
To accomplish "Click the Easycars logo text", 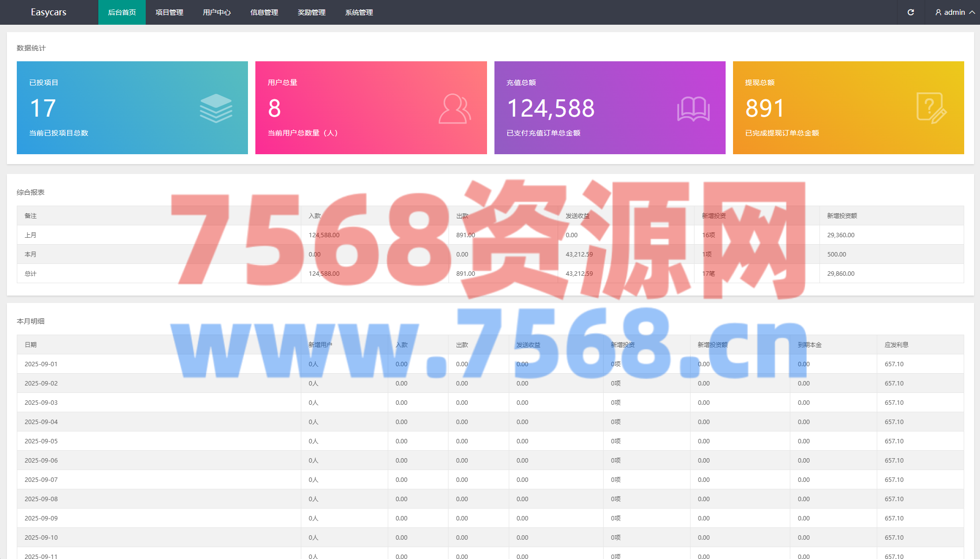I will (48, 12).
